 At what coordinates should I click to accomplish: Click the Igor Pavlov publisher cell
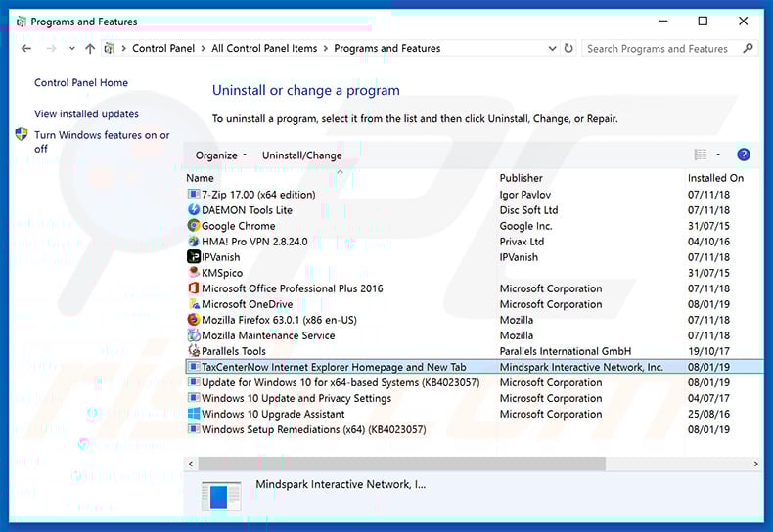[x=525, y=194]
